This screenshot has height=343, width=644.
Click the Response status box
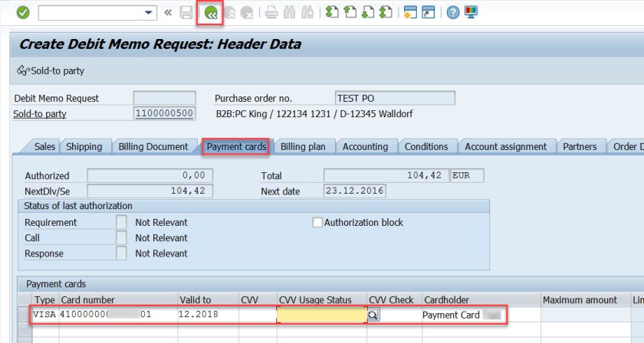pyautogui.click(x=121, y=253)
